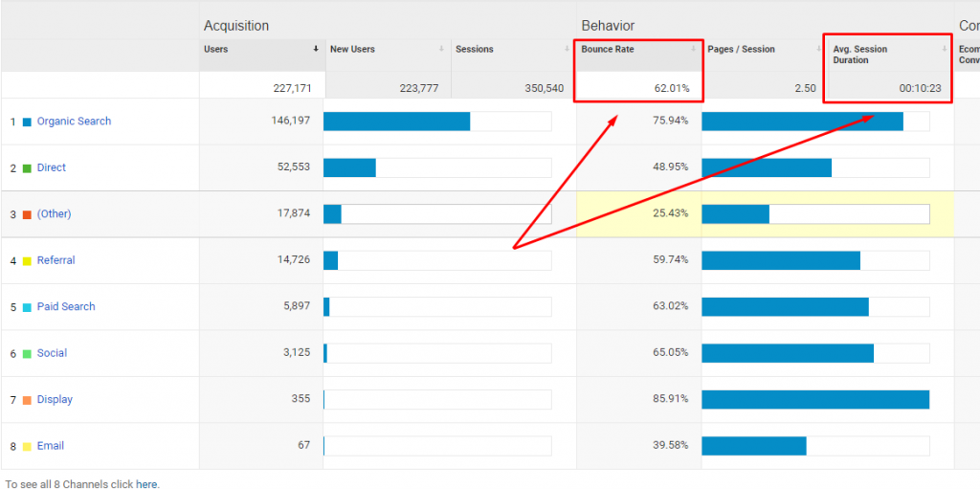
Task: Select the Bounce Rate column header
Action: click(607, 49)
